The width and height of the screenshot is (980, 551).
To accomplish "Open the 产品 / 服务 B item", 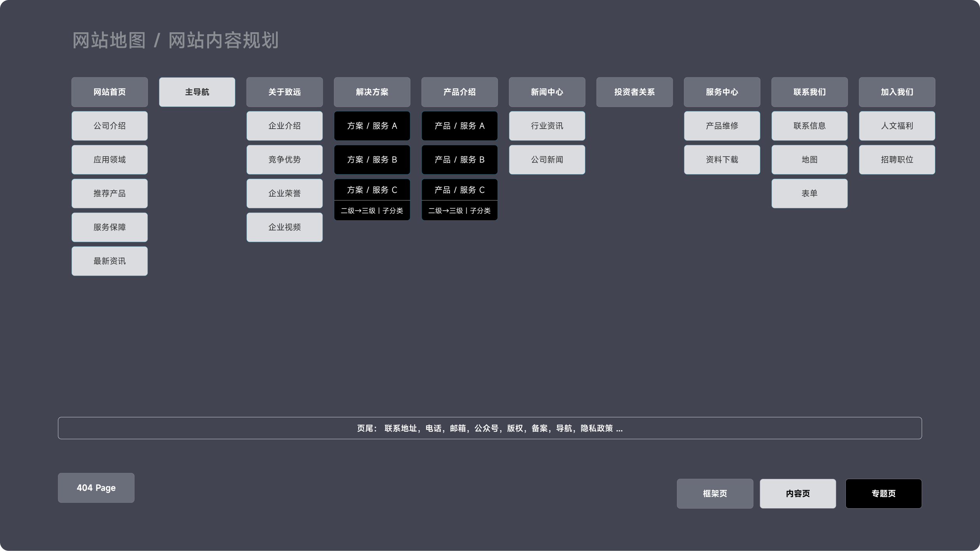I will pyautogui.click(x=459, y=160).
